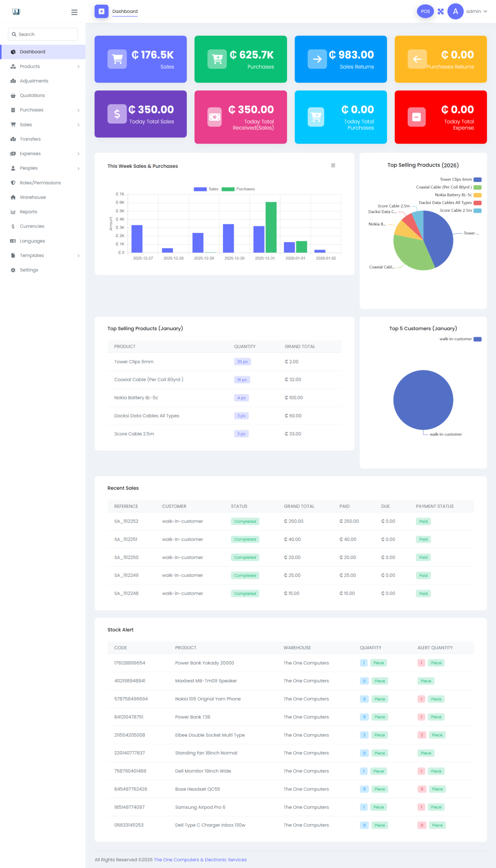The width and height of the screenshot is (496, 868).
Task: Toggle Purchases series in bar chart legend
Action: click(x=238, y=189)
